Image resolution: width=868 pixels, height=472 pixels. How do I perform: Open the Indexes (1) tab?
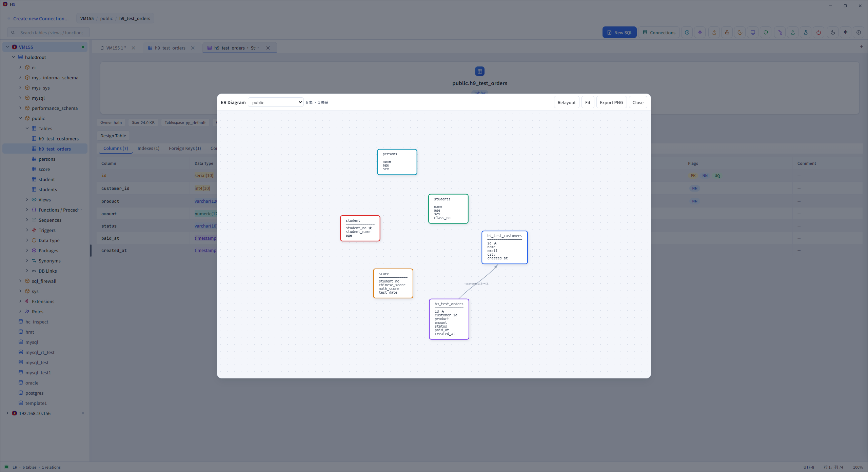click(x=148, y=149)
